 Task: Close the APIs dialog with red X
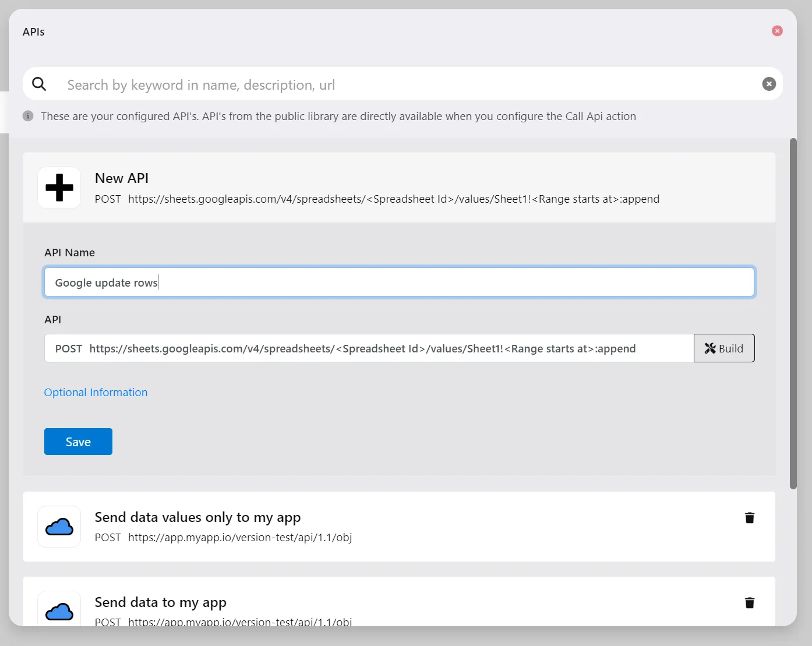[777, 31]
